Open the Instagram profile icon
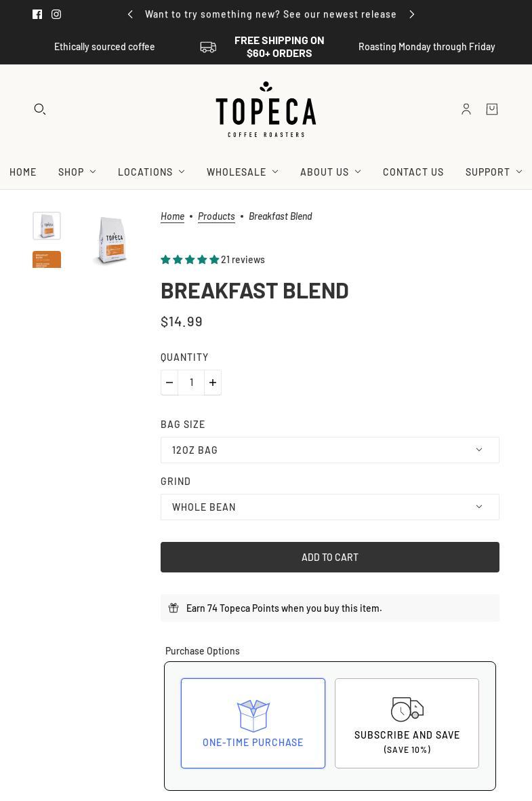 pyautogui.click(x=56, y=14)
